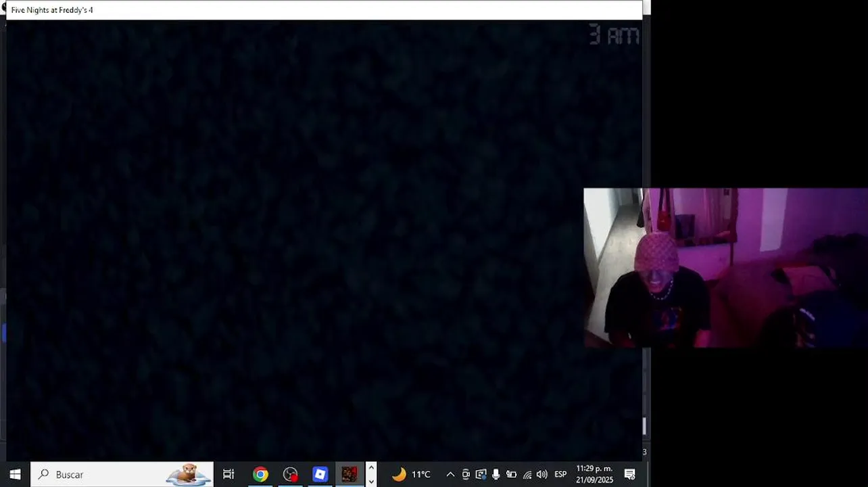
Task: Open Google Chrome from the taskbar
Action: pyautogui.click(x=260, y=474)
